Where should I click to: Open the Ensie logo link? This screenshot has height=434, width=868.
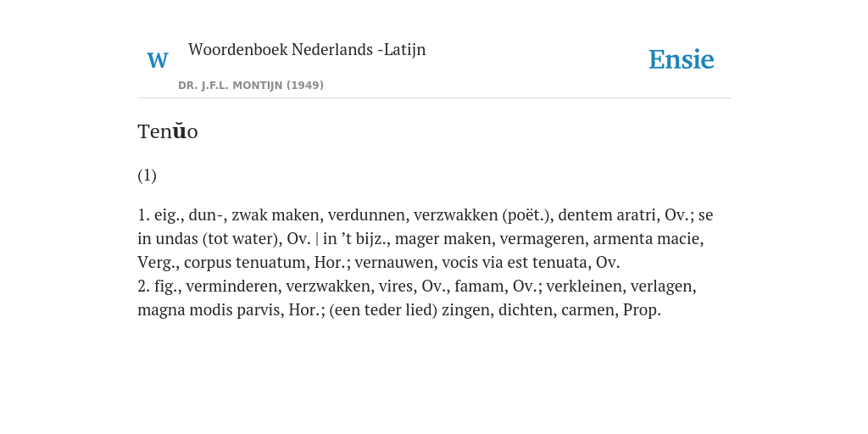coord(682,59)
